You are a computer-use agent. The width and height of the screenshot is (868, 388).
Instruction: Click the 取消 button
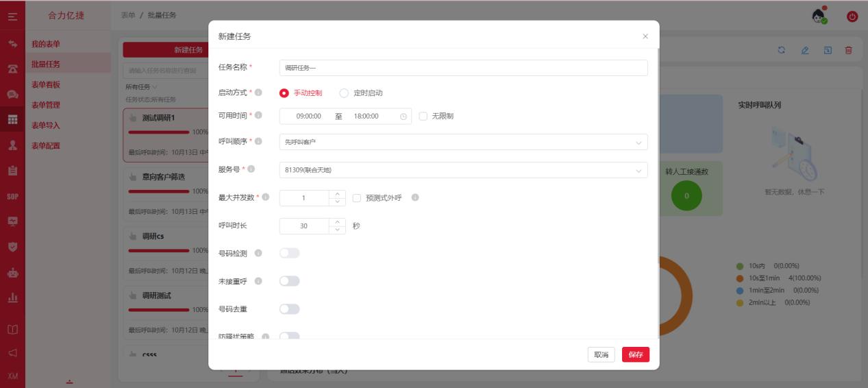601,354
